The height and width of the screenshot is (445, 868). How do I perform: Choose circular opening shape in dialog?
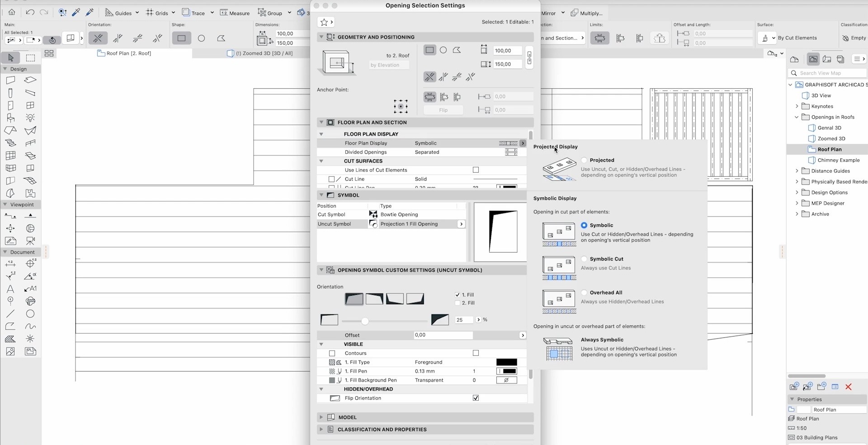[443, 50]
